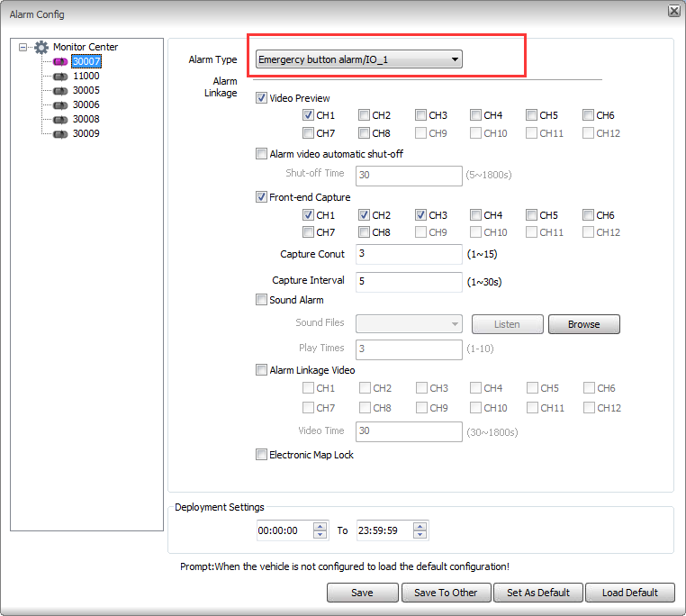Viewport: 686px width, 616px height.
Task: Open the Alarm Type dropdown
Action: pyautogui.click(x=455, y=60)
